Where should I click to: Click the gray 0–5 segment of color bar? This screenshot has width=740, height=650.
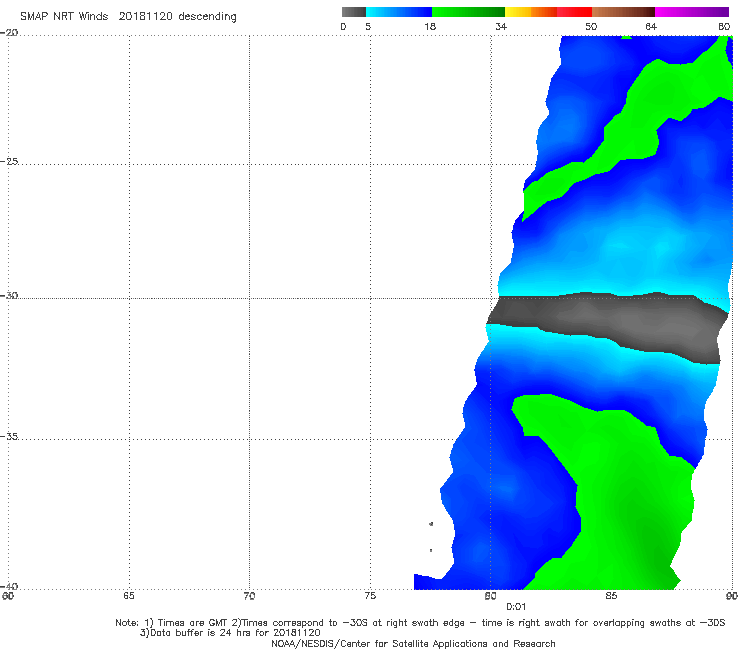tap(354, 12)
